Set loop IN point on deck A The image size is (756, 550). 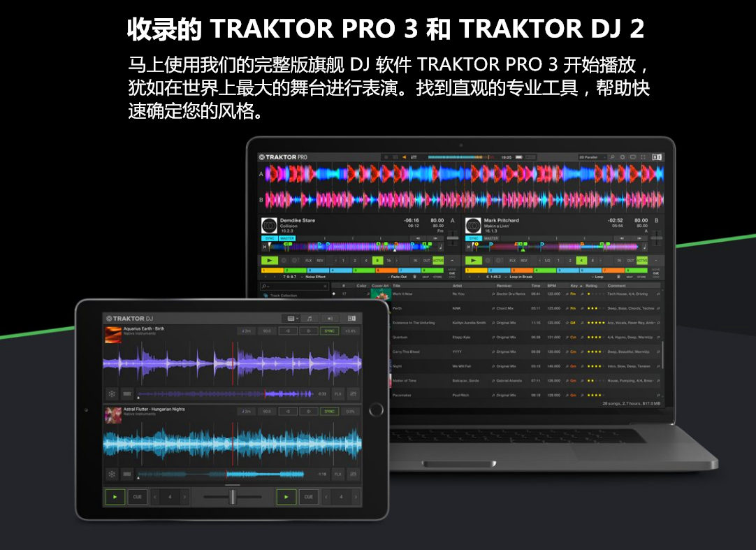(x=416, y=261)
